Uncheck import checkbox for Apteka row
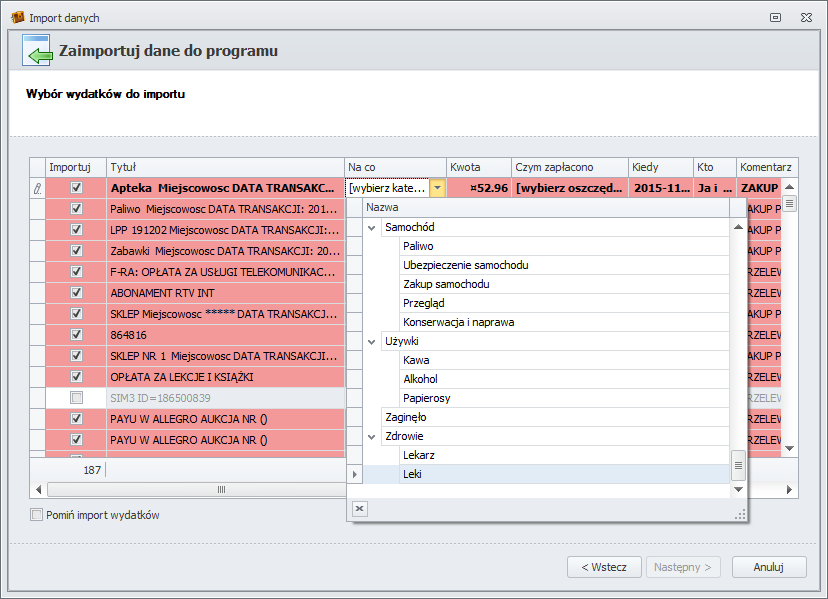The width and height of the screenshot is (828, 599). point(76,188)
